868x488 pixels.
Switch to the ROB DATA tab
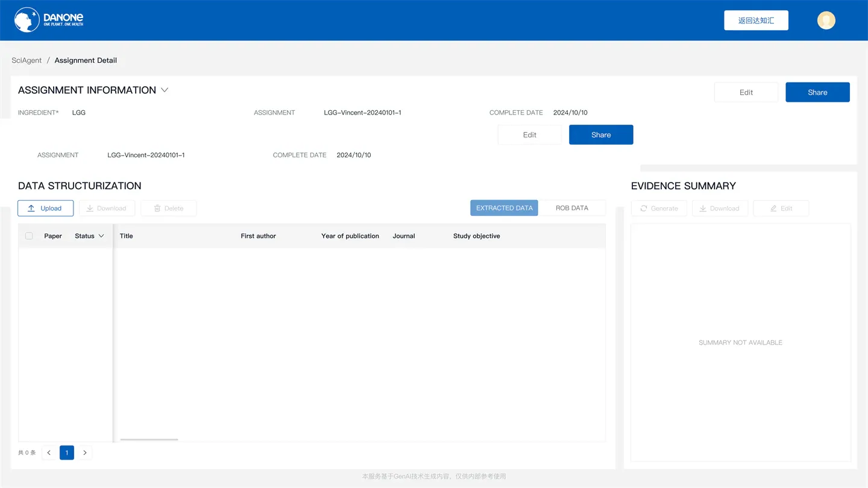pyautogui.click(x=571, y=208)
